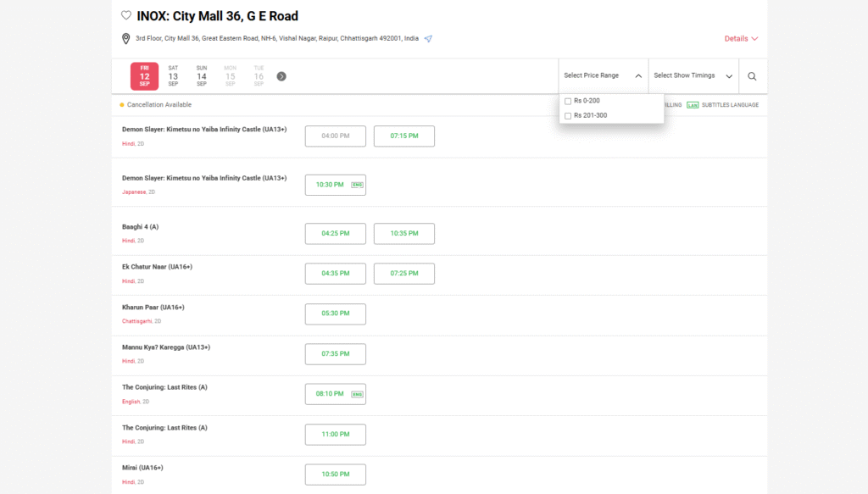
Task: Collapse the Select Price Range dropdown
Action: (x=637, y=76)
